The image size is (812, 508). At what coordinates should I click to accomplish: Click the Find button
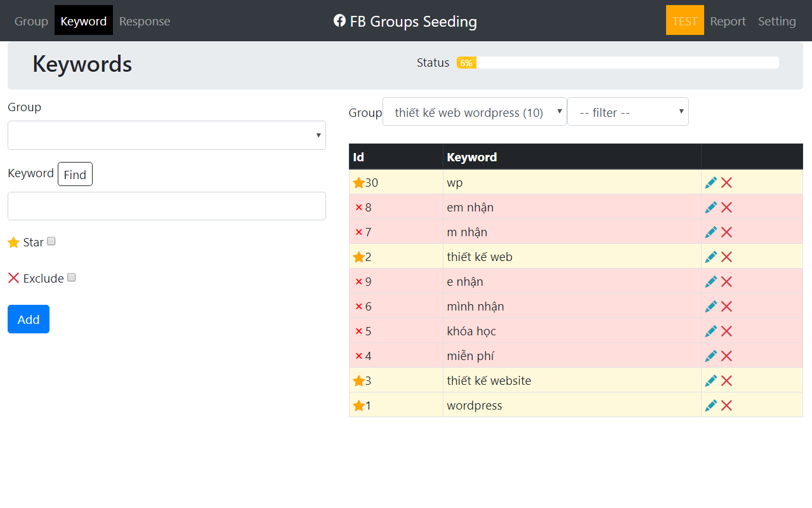click(75, 174)
